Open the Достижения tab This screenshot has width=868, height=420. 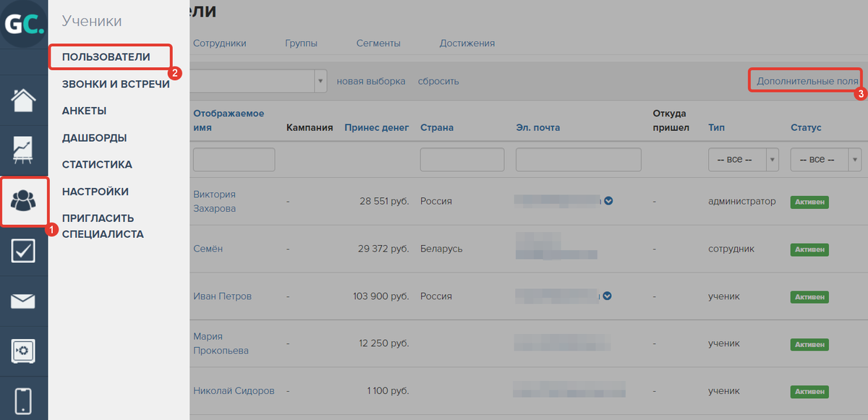(467, 43)
